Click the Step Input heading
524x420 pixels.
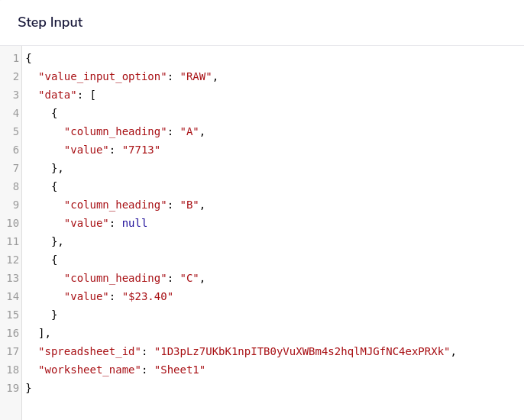tap(50, 22)
